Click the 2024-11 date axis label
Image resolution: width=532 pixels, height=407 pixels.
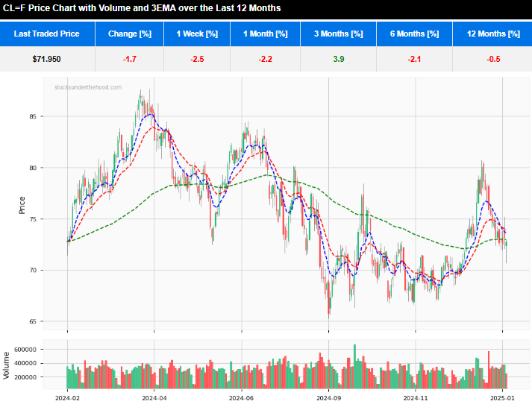416,398
